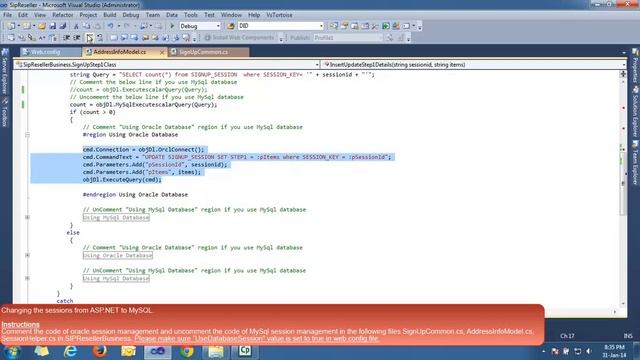This screenshot has width=640, height=360.
Task: Expand the last collapsed Using MySql Database region
Action: pos(27,278)
